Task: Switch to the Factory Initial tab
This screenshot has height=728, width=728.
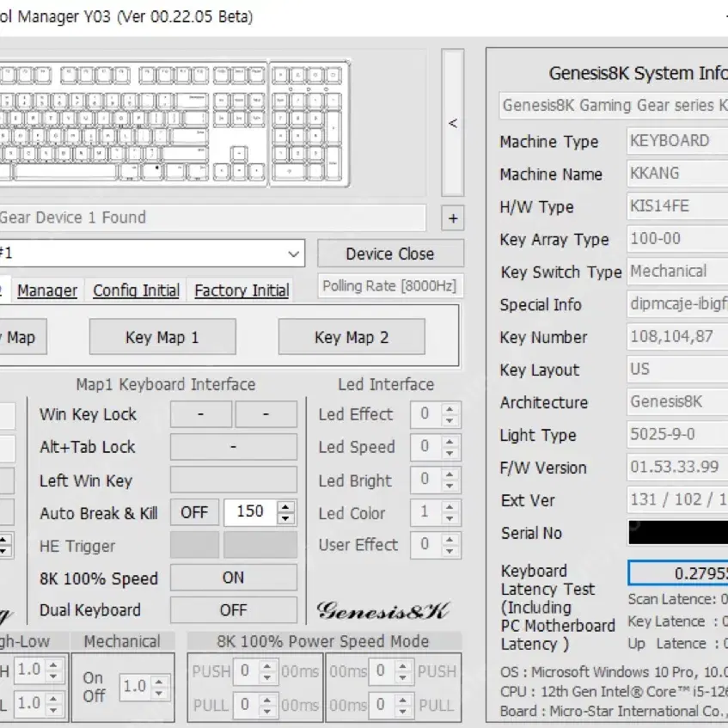Action: click(242, 291)
